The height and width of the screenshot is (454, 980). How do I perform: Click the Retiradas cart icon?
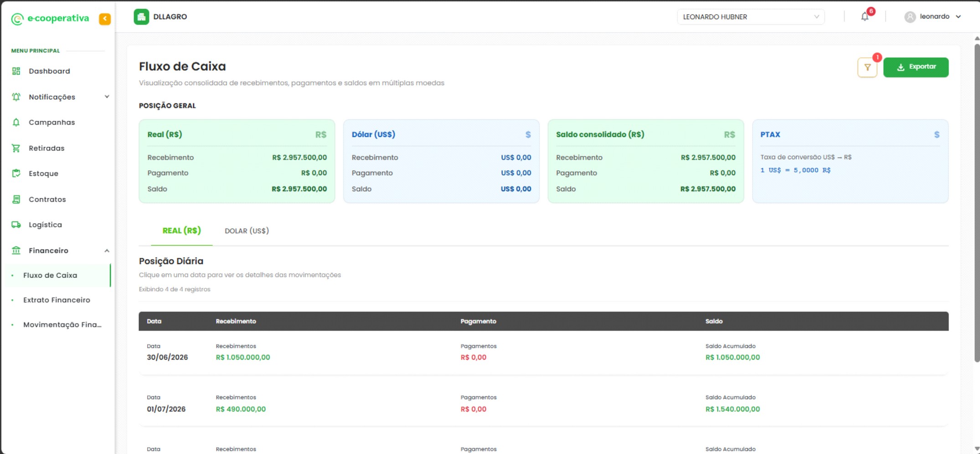[x=16, y=148]
